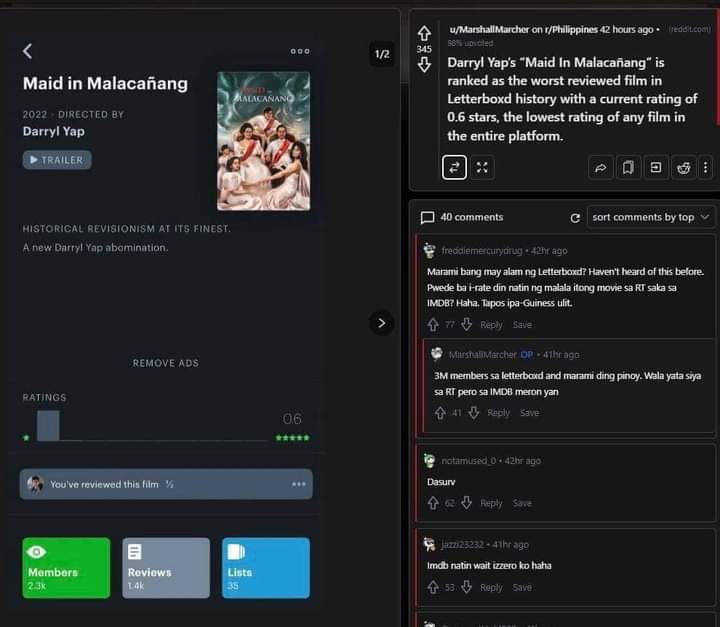720x627 pixels.
Task: Upvote jazzi23232's Imdb comment
Action: pos(433,587)
